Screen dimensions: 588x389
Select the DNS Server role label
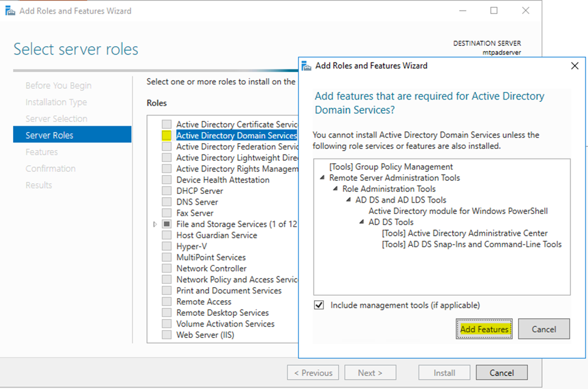pos(197,202)
